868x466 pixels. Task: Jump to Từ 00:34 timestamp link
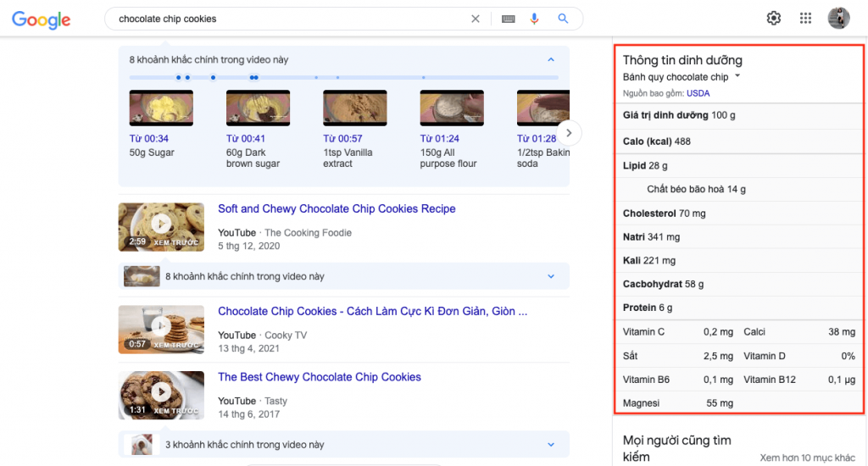pyautogui.click(x=149, y=139)
